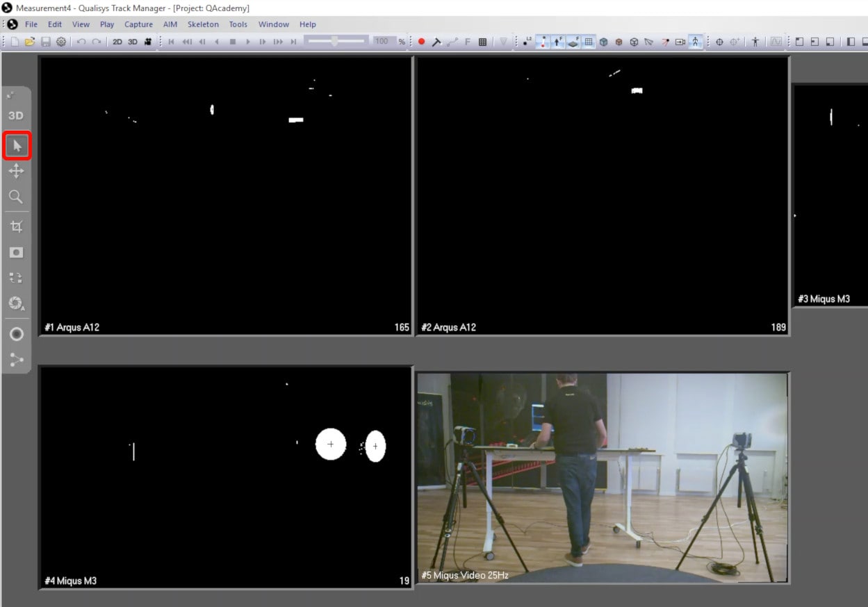Select the #1 Arqus A12 camera view
The image size is (868, 607).
pyautogui.click(x=226, y=196)
